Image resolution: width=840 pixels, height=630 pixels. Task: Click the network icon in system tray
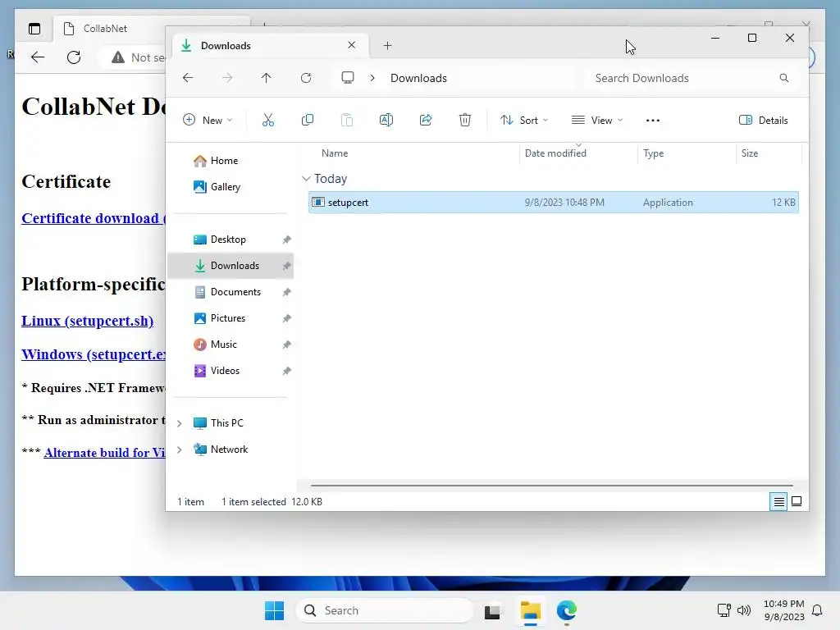[x=724, y=610]
